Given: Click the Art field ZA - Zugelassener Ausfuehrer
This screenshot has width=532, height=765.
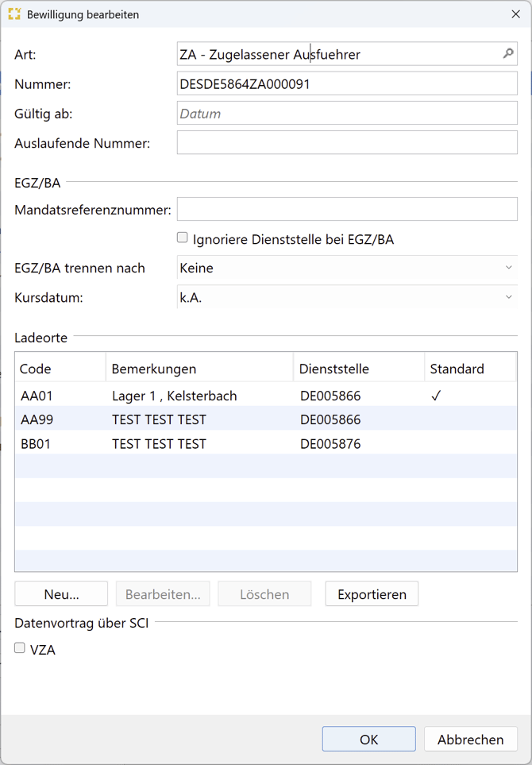Looking at the screenshot, I should [x=337, y=54].
